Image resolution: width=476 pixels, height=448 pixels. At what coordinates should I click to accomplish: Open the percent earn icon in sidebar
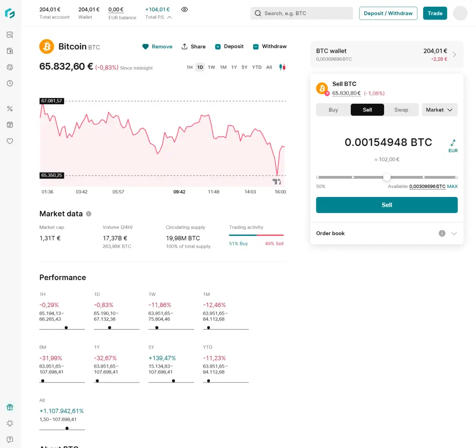pyautogui.click(x=10, y=108)
